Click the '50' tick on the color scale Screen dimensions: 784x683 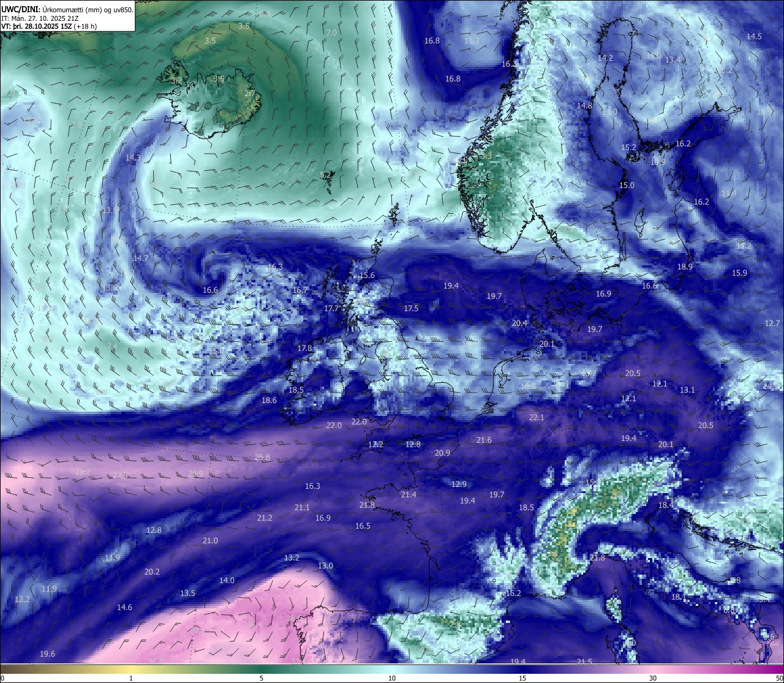[779, 677]
